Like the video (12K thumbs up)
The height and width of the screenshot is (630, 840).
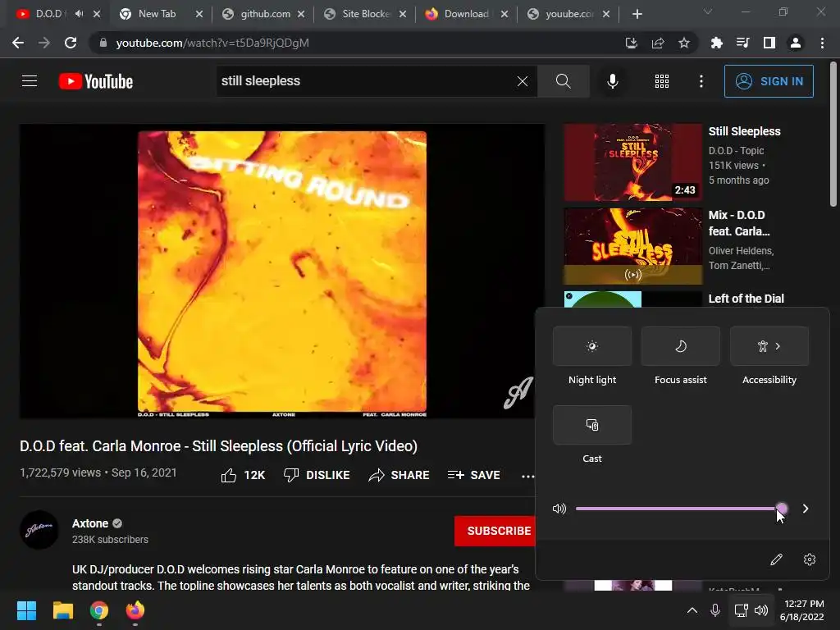[243, 475]
